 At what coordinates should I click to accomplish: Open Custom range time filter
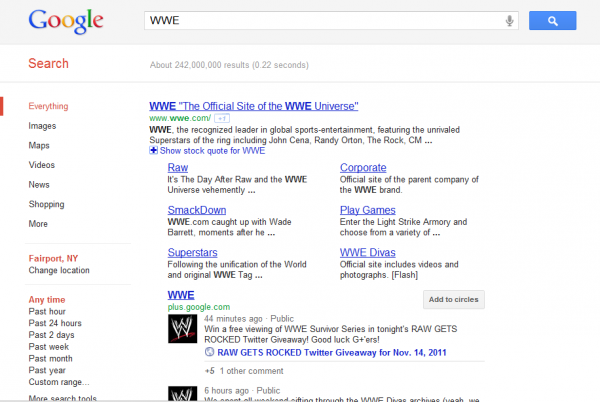pos(58,382)
